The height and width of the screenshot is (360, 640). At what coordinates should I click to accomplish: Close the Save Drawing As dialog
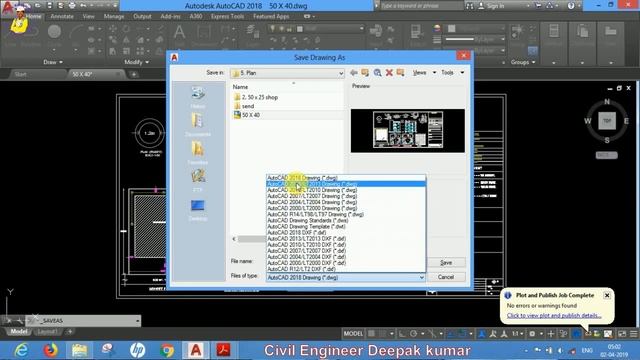click(463, 56)
